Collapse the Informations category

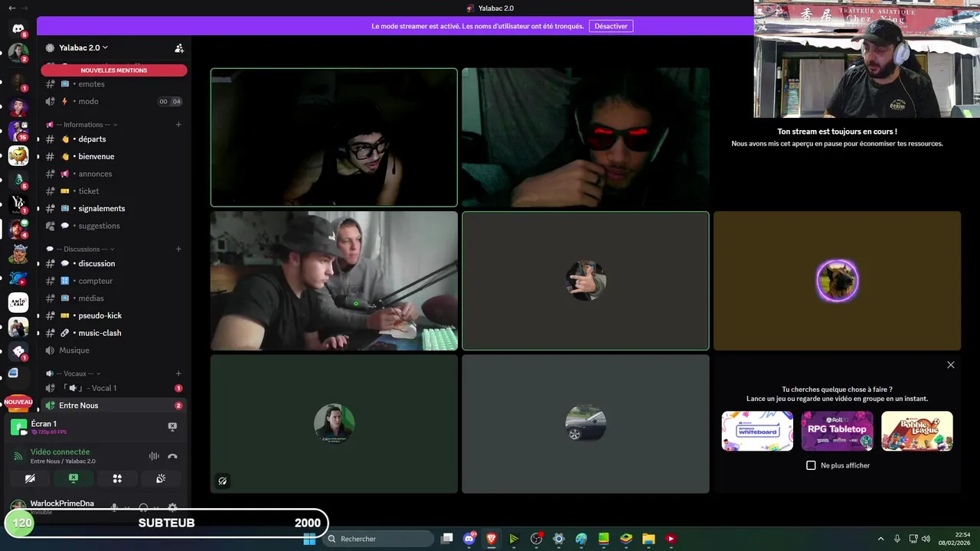pos(83,125)
